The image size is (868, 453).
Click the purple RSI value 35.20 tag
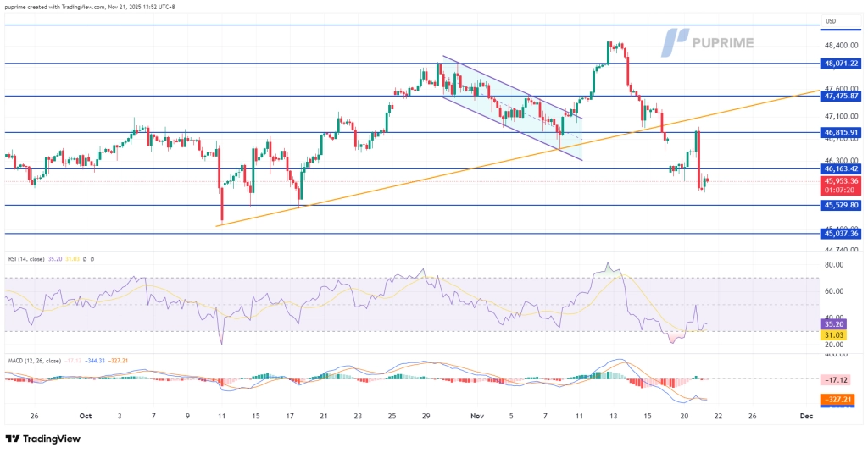click(x=833, y=323)
